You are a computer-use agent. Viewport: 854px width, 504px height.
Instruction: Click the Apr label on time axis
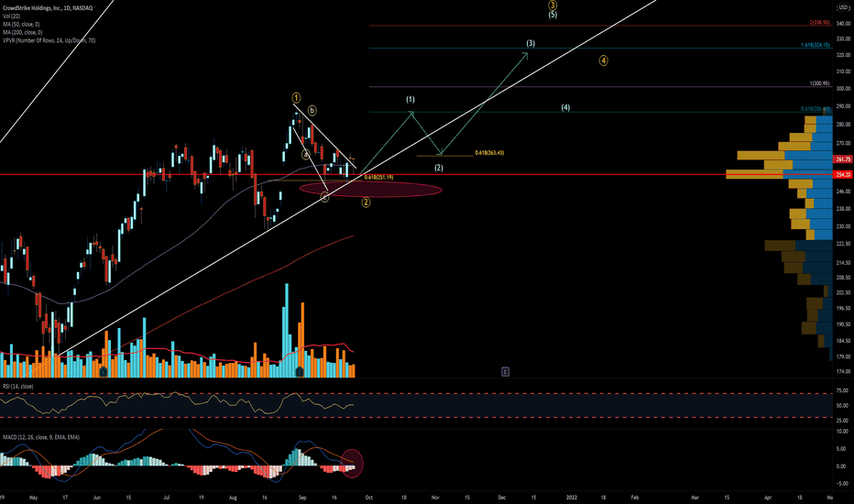click(x=767, y=498)
